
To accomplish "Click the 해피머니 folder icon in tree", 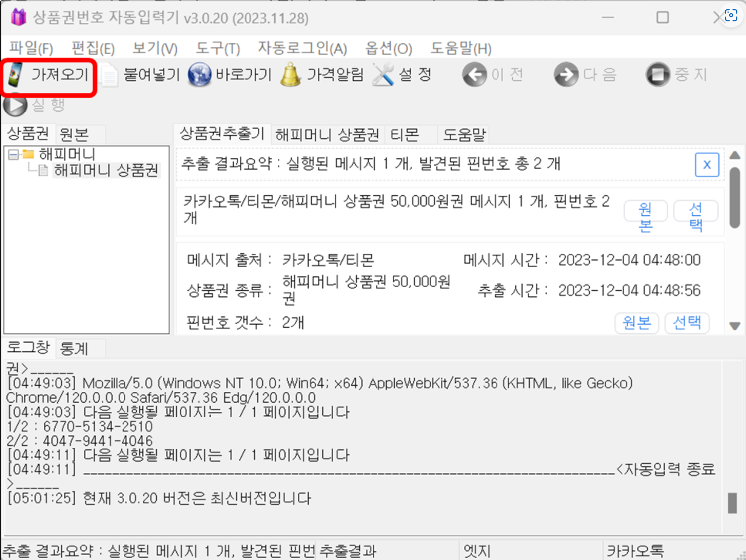I will pyautogui.click(x=29, y=154).
